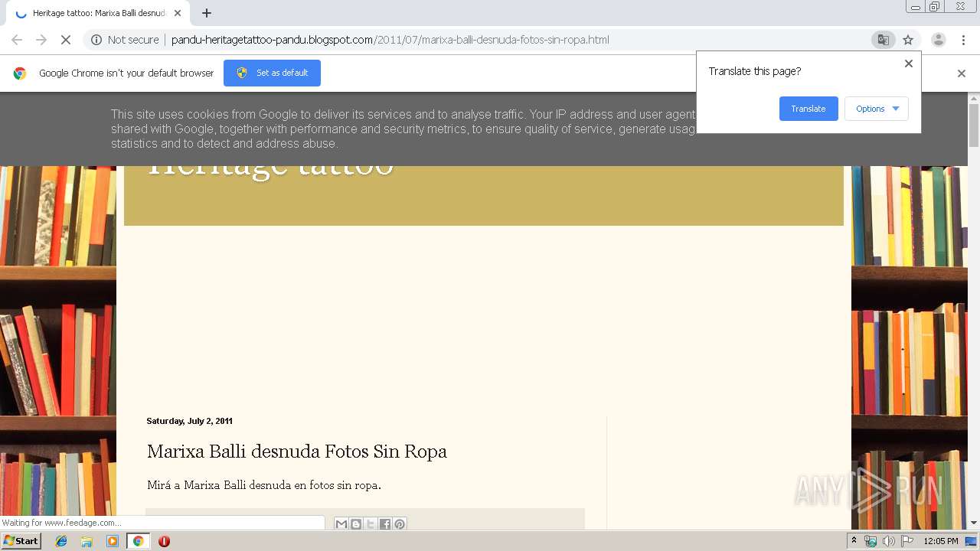Open Windows Media Player from taskbar
The image size is (980, 551).
113,541
